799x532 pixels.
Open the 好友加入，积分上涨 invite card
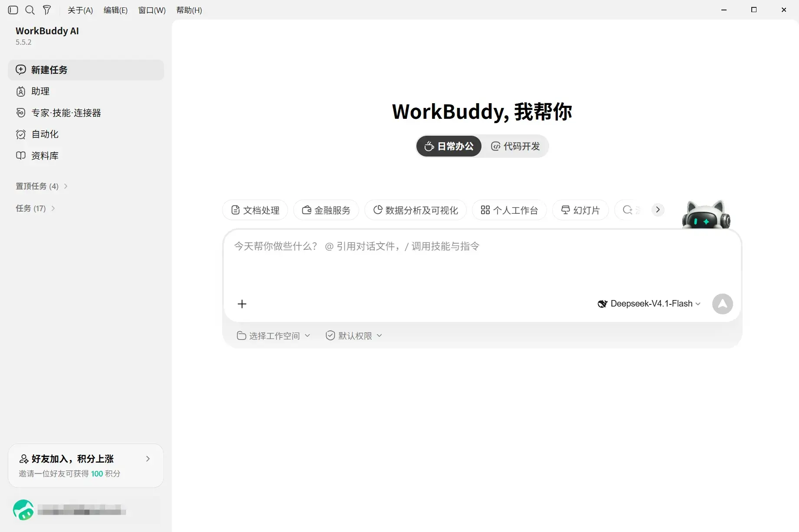pyautogui.click(x=86, y=466)
